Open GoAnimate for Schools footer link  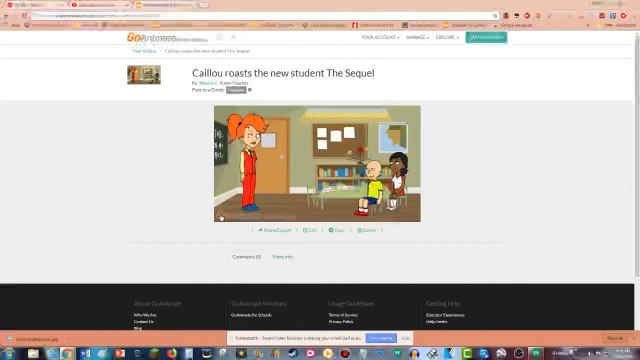point(251,315)
